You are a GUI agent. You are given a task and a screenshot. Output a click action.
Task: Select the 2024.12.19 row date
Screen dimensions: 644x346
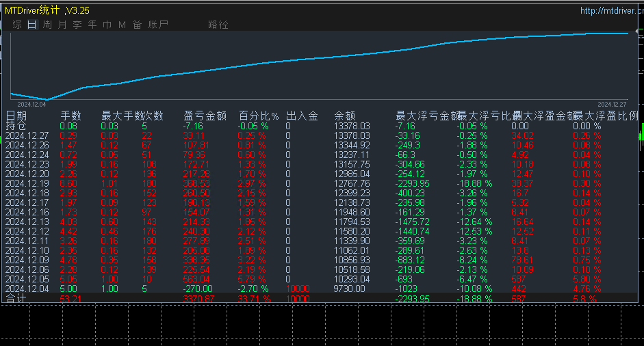tap(27, 184)
